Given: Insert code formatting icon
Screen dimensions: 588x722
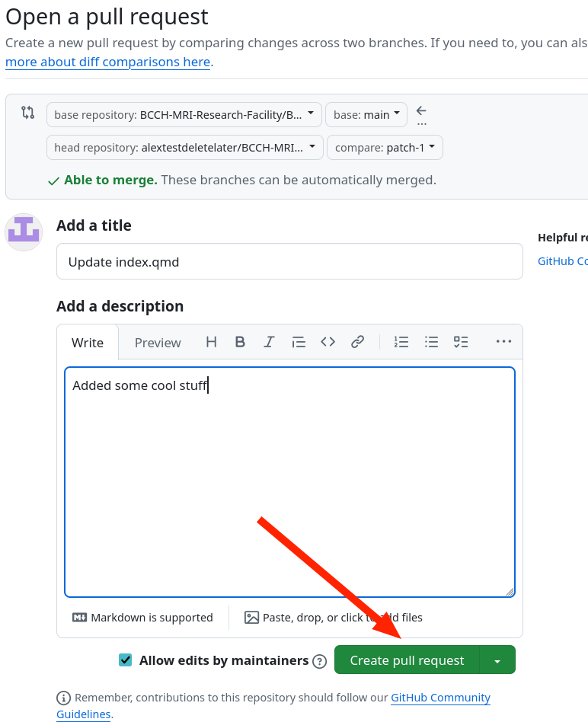Looking at the screenshot, I should 328,342.
